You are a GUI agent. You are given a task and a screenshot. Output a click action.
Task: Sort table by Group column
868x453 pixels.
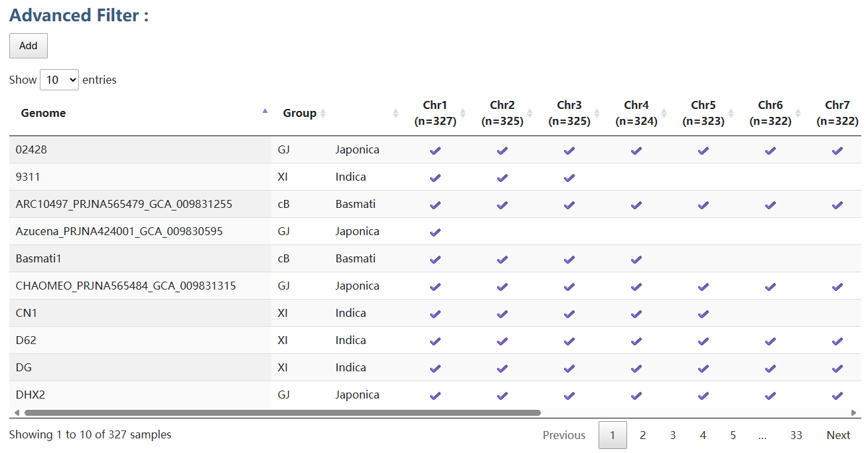click(323, 114)
